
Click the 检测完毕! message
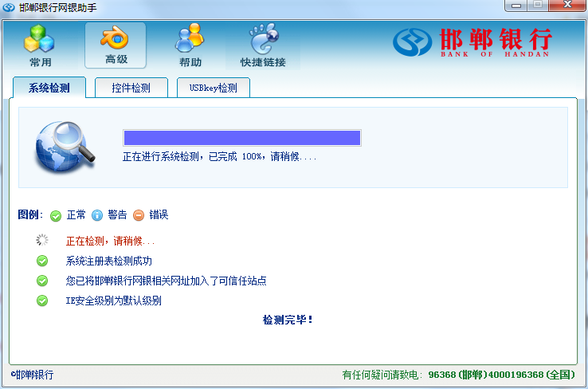point(288,320)
